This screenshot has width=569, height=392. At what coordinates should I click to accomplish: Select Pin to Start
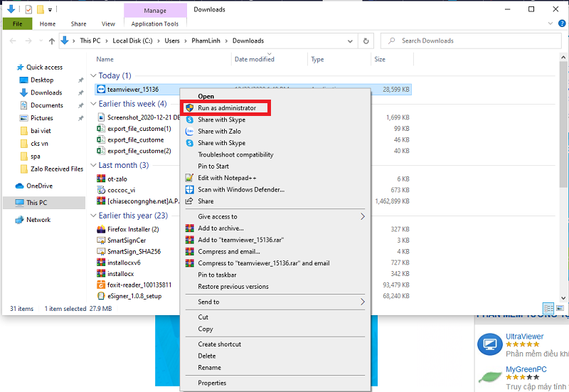[x=213, y=166]
